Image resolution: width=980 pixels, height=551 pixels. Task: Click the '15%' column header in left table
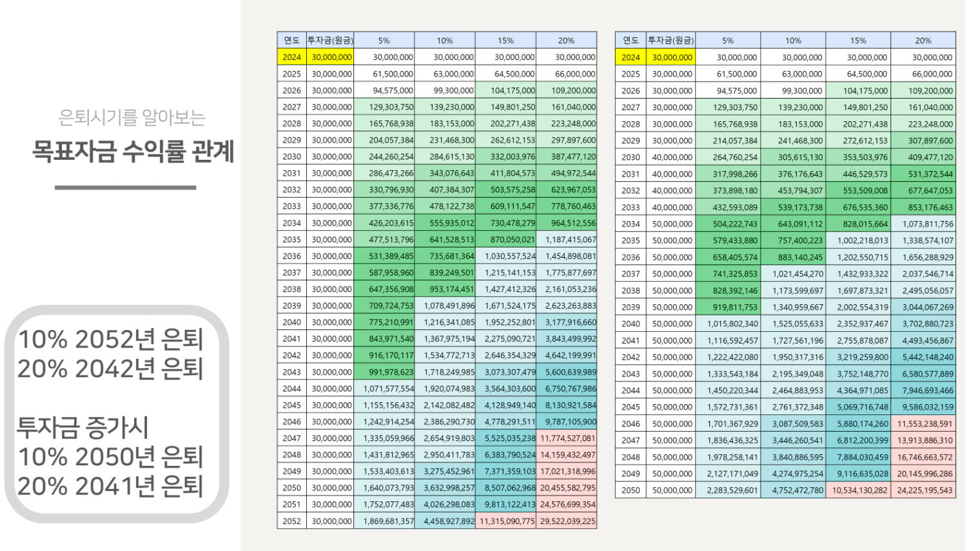click(505, 40)
